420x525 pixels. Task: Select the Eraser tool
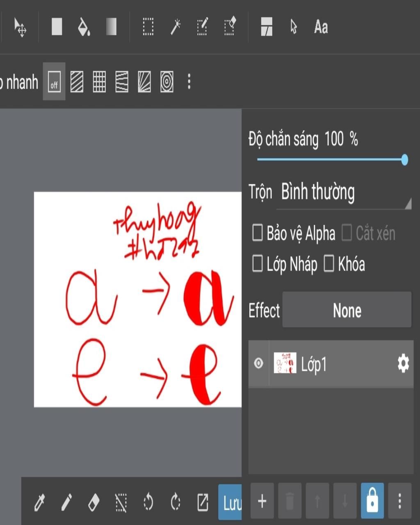pyautogui.click(x=94, y=502)
